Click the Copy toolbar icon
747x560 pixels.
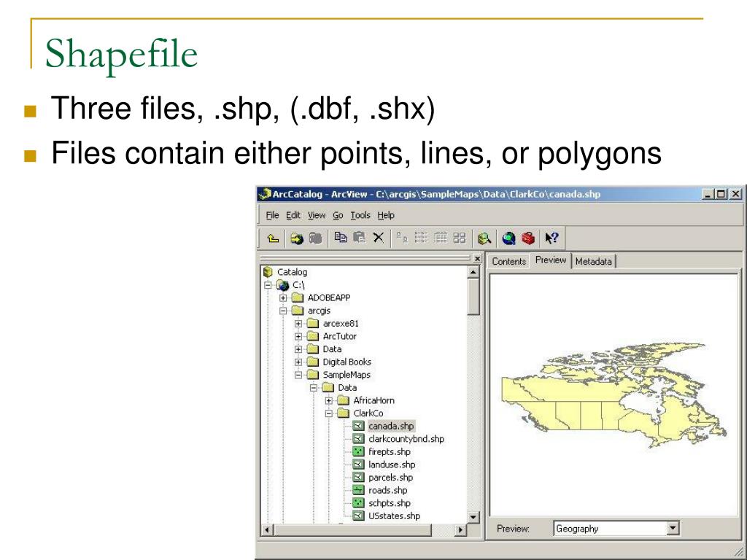point(340,237)
